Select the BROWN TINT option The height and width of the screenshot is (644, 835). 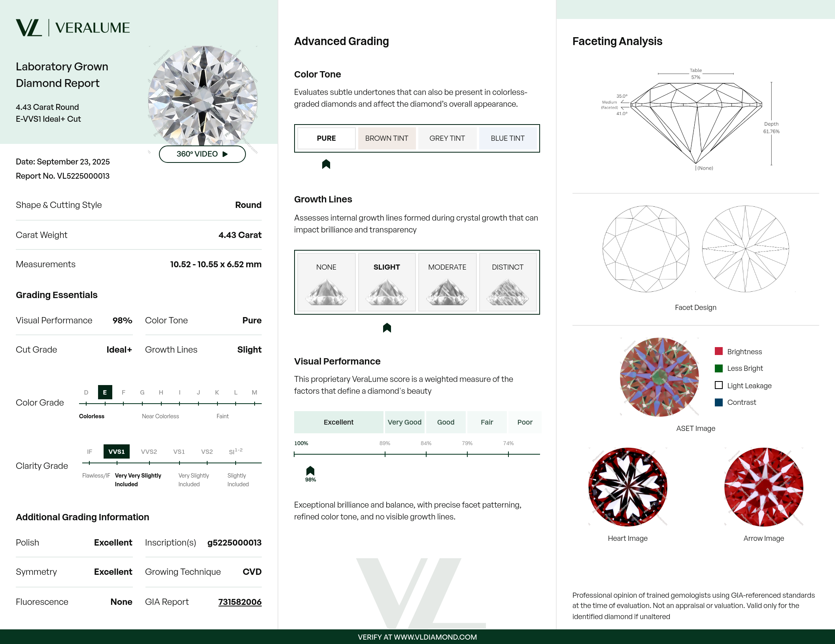[x=387, y=138]
